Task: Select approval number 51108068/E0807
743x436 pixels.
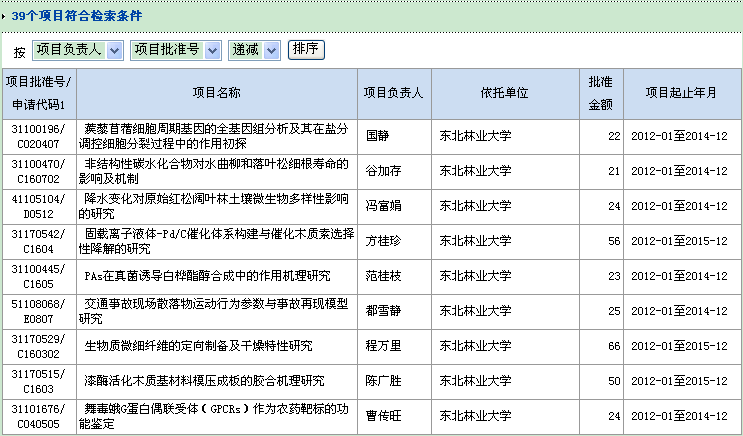Action: (38, 311)
